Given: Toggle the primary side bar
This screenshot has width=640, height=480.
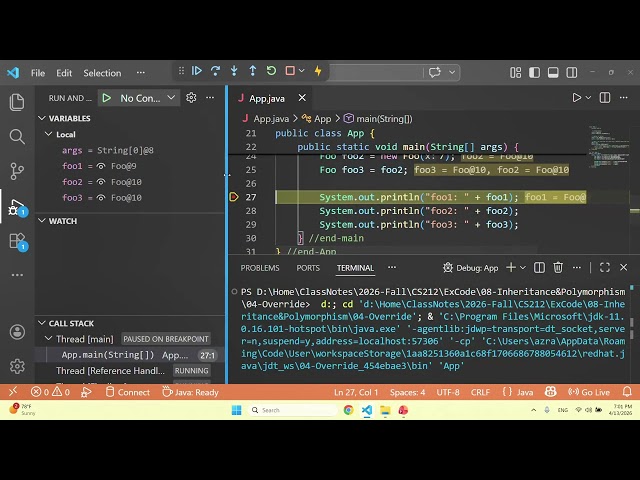Looking at the screenshot, I should (x=534, y=73).
